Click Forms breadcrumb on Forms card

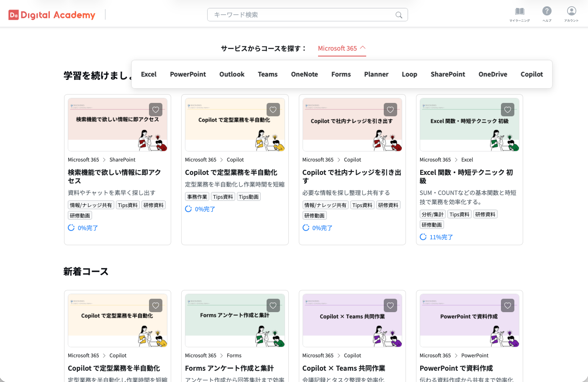[x=234, y=356]
